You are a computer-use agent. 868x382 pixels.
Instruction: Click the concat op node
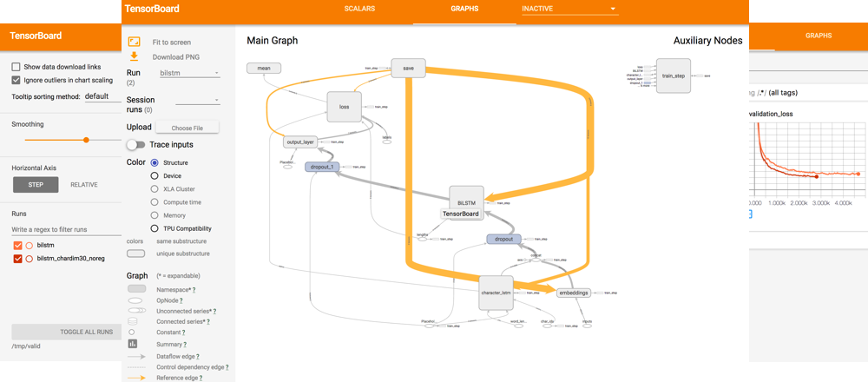point(536,260)
